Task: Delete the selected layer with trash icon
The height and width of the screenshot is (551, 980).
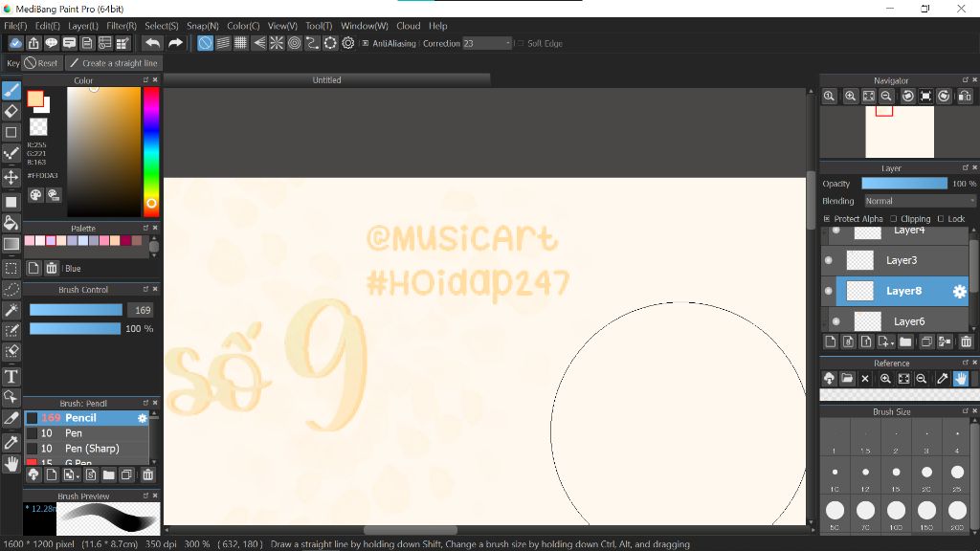Action: 967,342
